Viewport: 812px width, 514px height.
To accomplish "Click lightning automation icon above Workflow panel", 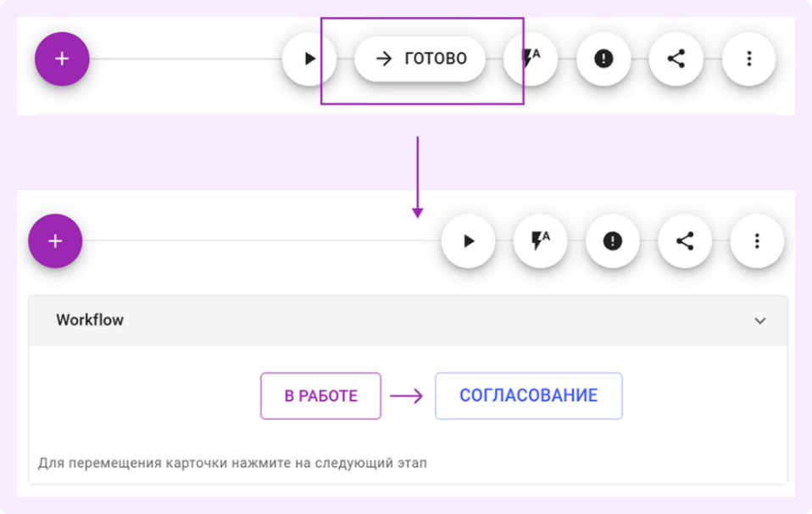I will pos(540,241).
